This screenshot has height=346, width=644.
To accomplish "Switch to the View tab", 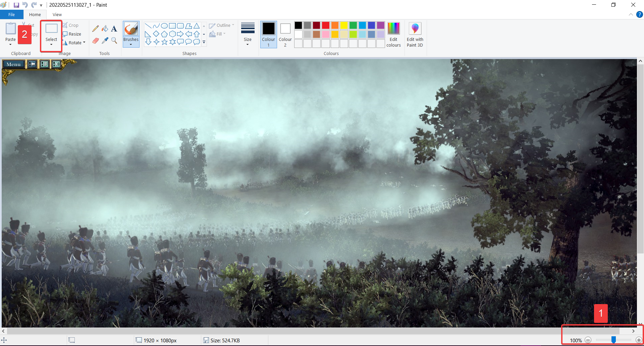I will pos(57,14).
